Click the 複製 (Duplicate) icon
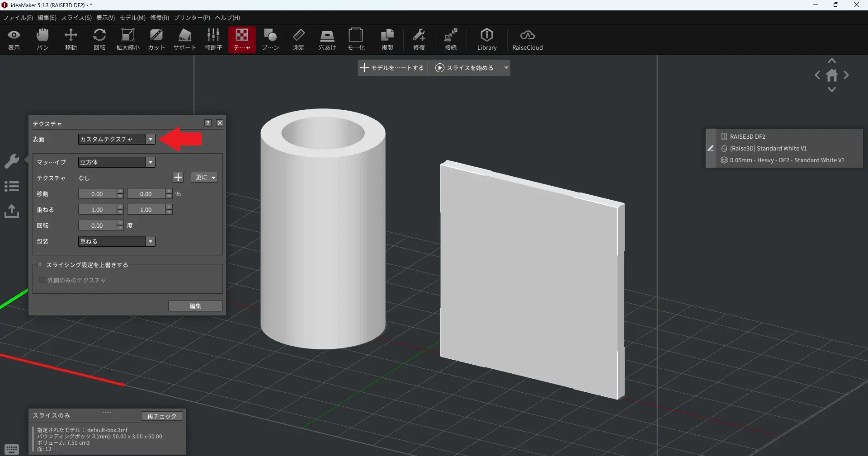The image size is (868, 456). pos(387,39)
